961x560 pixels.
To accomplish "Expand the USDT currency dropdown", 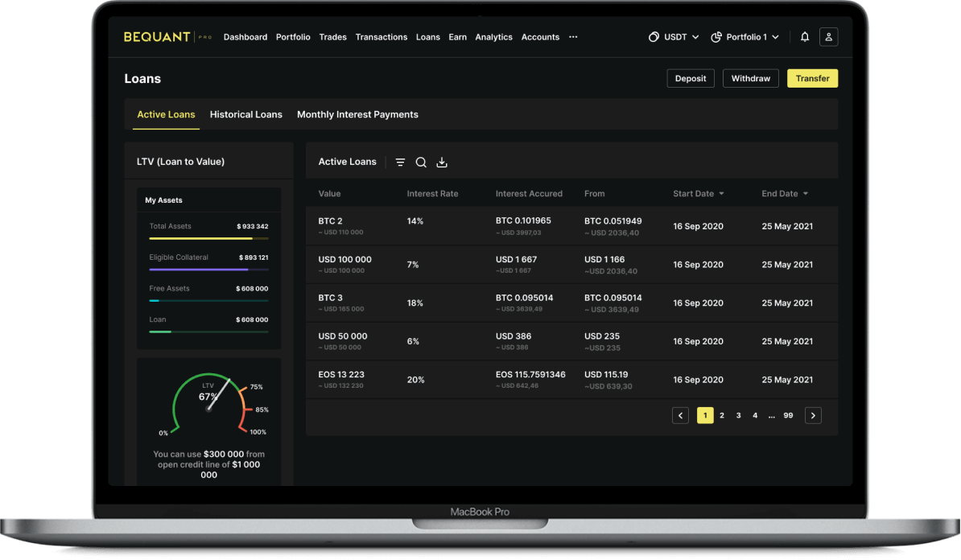I will click(x=674, y=37).
